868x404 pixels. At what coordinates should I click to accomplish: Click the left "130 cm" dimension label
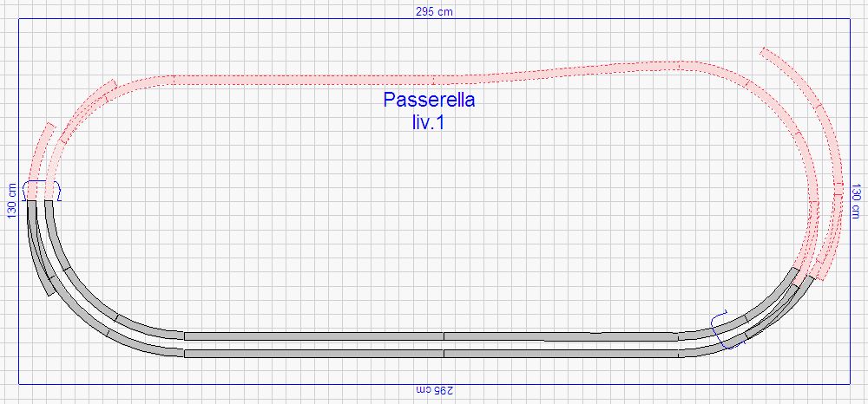point(12,201)
